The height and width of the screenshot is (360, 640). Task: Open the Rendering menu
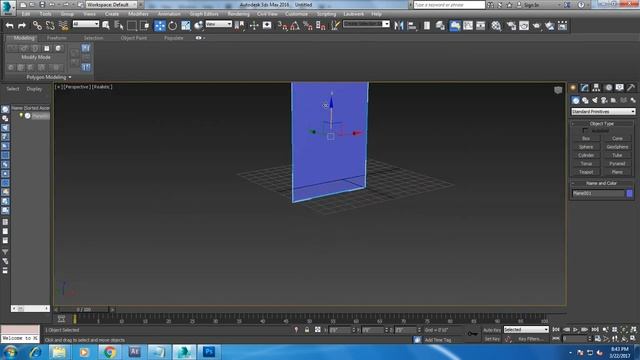click(238, 14)
